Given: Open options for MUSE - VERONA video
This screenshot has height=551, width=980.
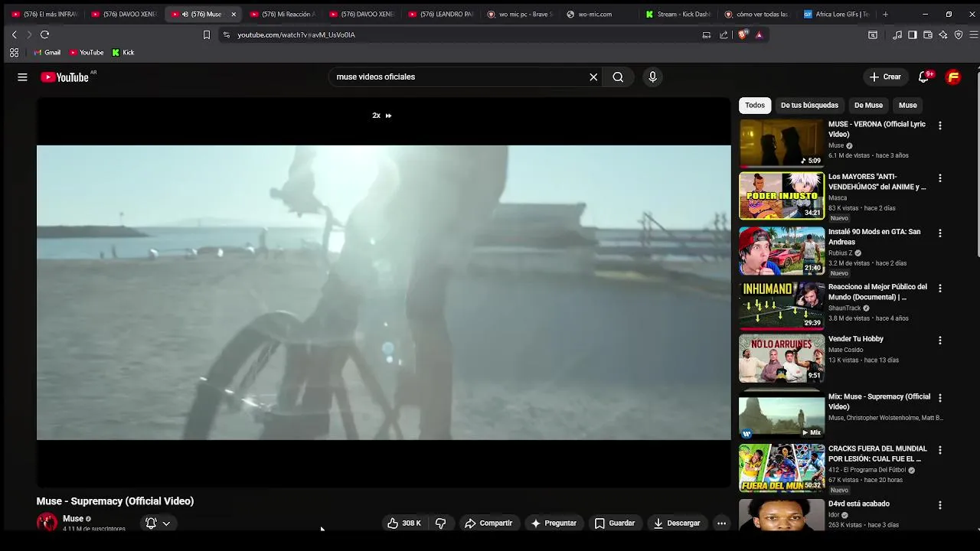Looking at the screenshot, I should tap(940, 126).
